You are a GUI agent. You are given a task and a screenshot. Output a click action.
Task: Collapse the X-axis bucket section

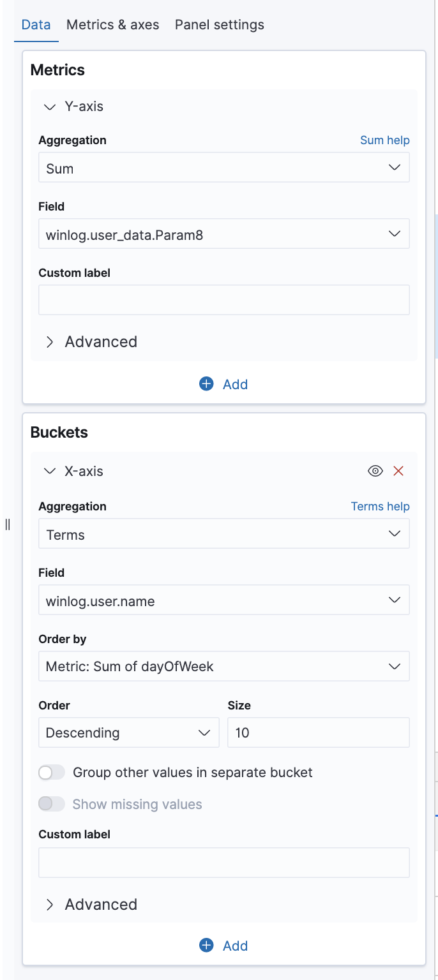50,471
